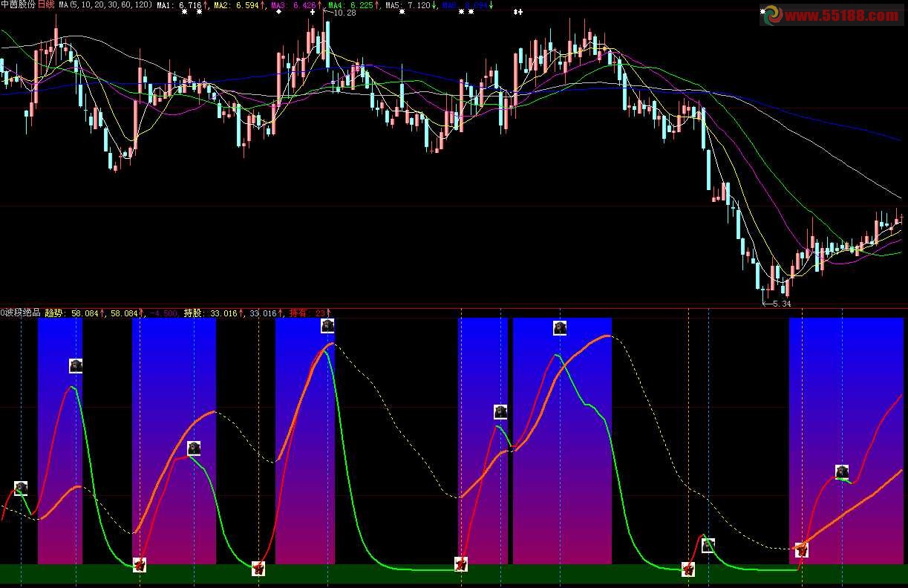Click the plus marker beside the 10.28 label

313,12
